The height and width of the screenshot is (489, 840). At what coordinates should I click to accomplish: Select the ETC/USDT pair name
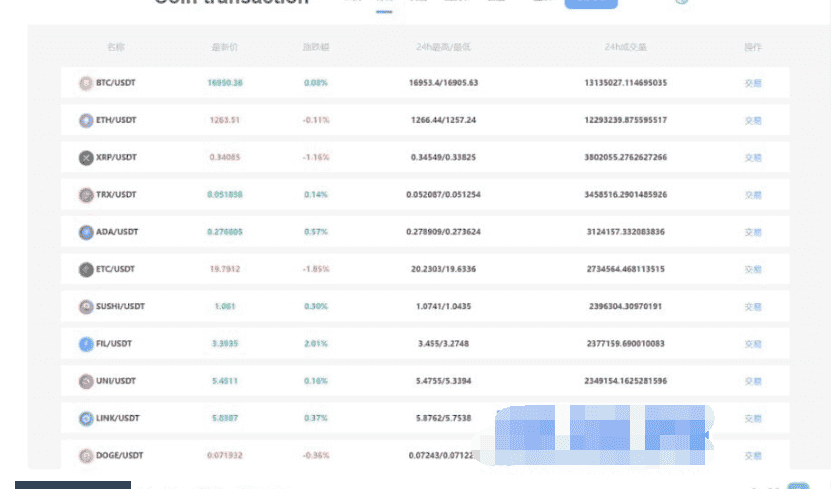click(115, 269)
